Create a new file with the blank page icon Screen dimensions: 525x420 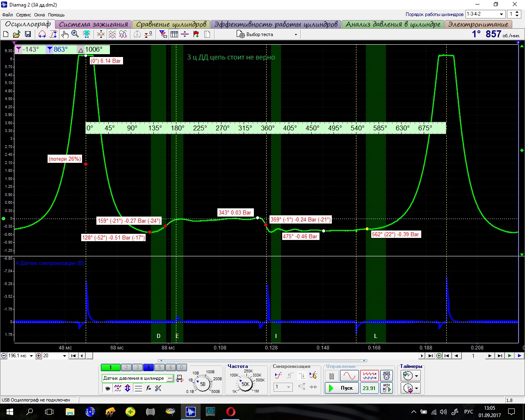(6, 34)
